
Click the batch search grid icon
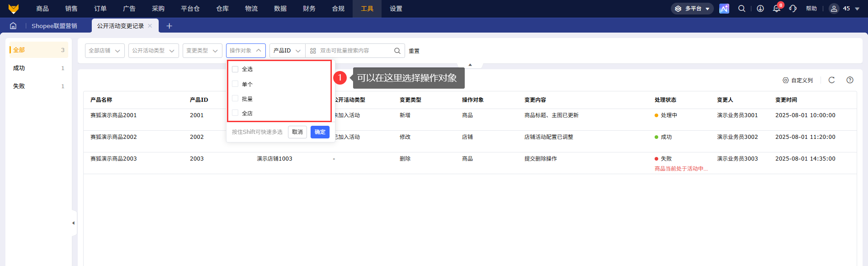coord(313,51)
